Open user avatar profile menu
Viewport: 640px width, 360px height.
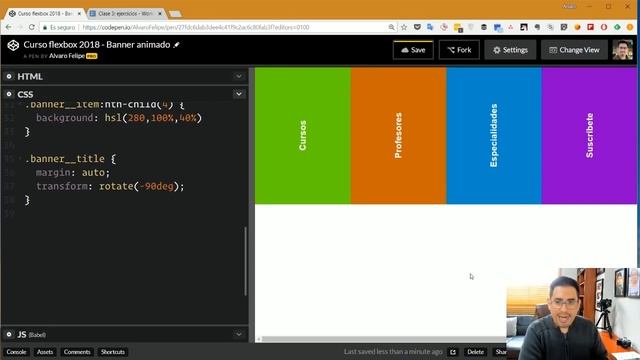click(x=622, y=50)
